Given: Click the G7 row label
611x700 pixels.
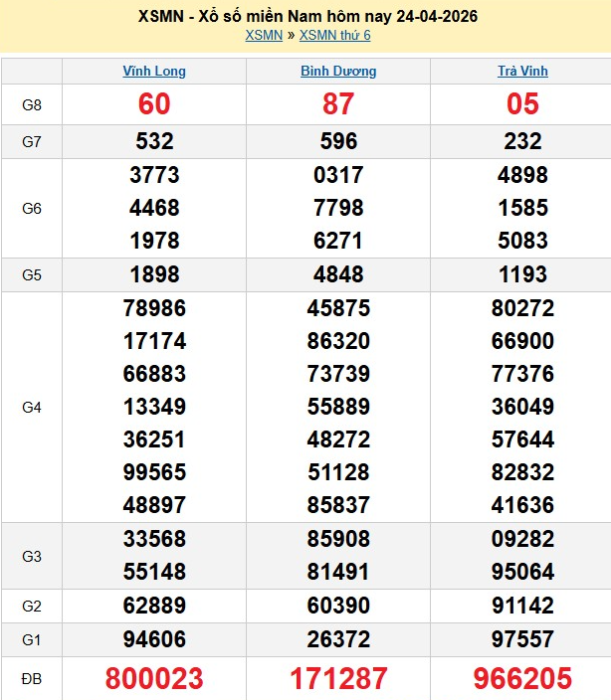Looking at the screenshot, I should point(32,141).
